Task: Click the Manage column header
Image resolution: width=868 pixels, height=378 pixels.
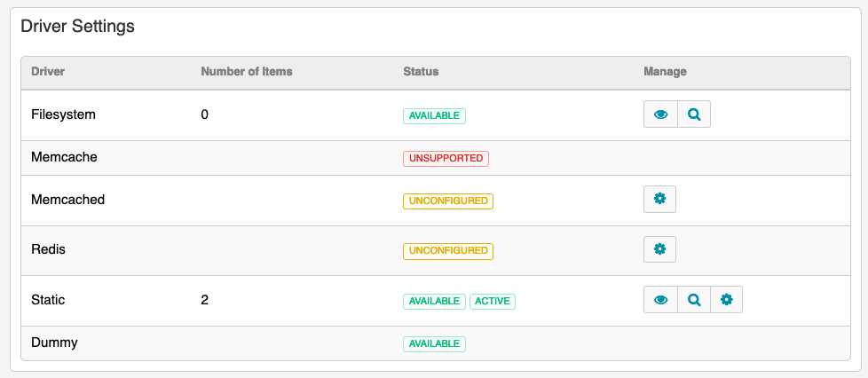Action: coord(665,72)
